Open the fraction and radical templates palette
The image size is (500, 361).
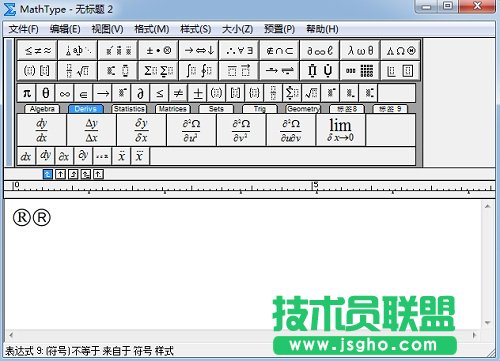(78, 70)
